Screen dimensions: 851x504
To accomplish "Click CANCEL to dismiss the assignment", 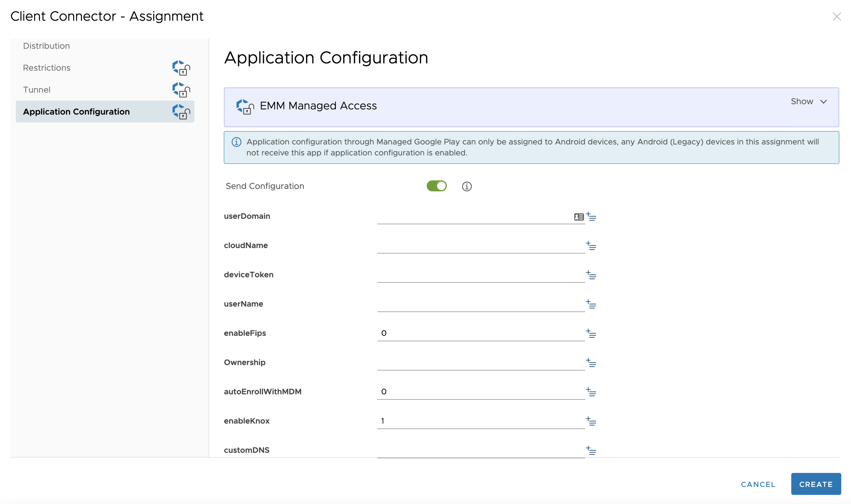I will (758, 484).
